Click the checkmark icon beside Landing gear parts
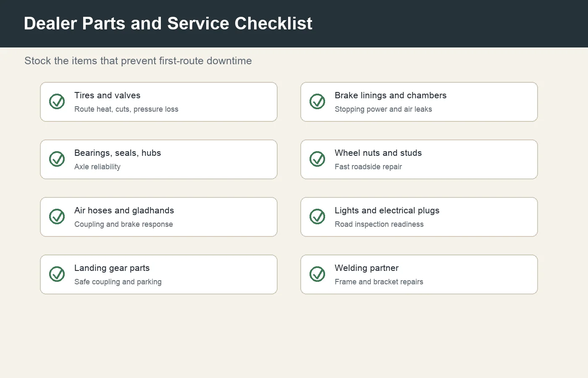 (x=57, y=274)
